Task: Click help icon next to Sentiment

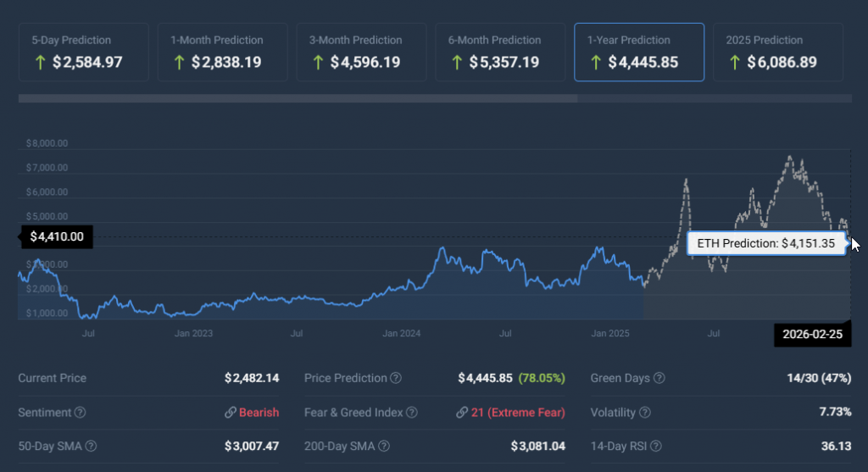Action: 81,413
